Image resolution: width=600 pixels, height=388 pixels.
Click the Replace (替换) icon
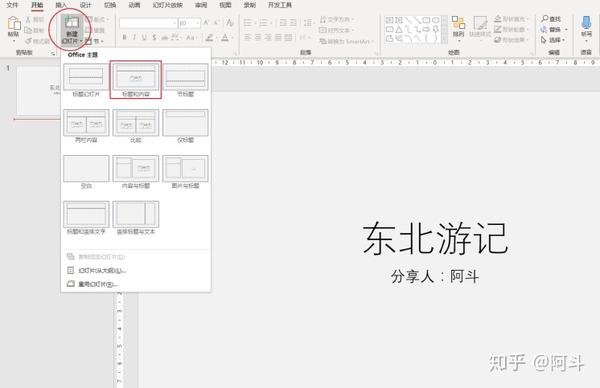544,29
